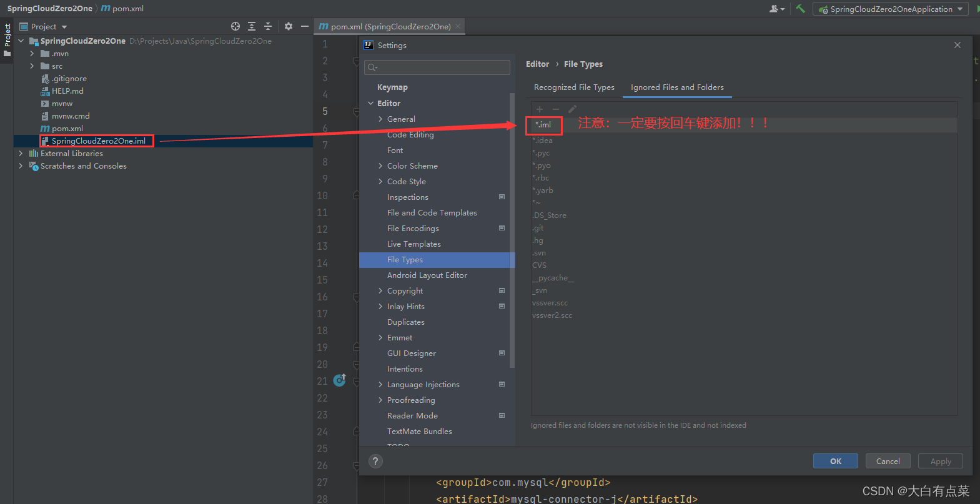Click the Language Injections per-project settings icon

click(502, 384)
